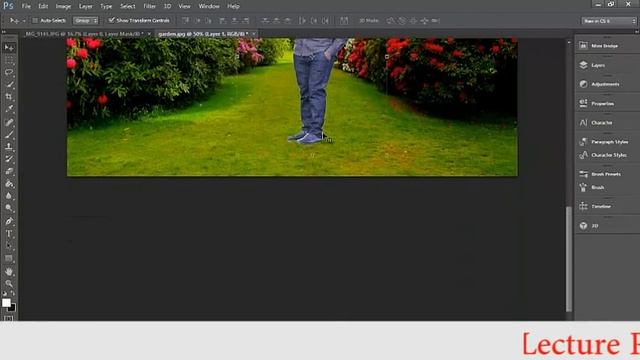Open the Image menu
640x360 pixels.
click(63, 6)
